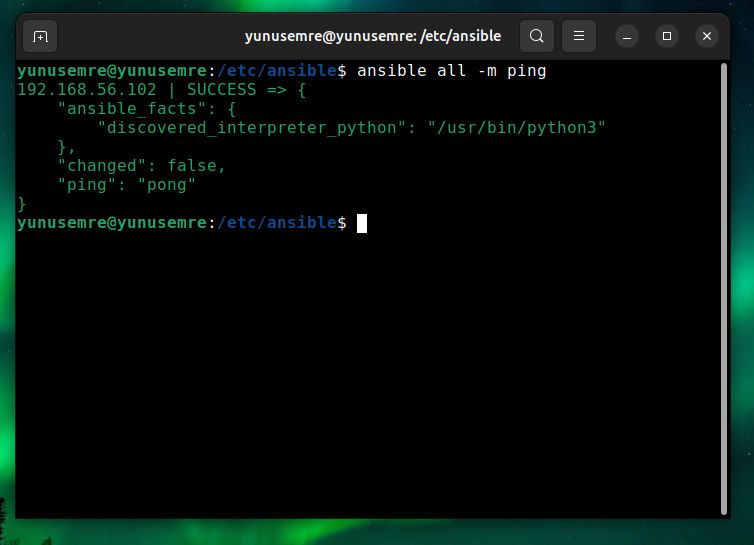Click the search magnifier icon
This screenshot has height=545, width=754.
537,36
